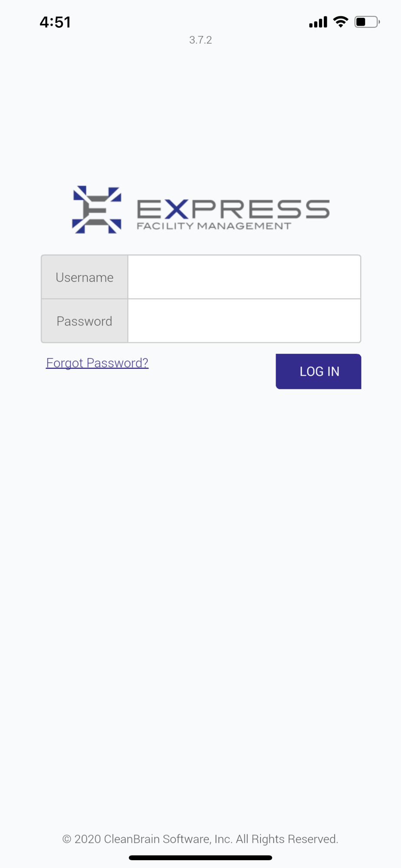Tap the copyright symbol in footer

(x=67, y=839)
